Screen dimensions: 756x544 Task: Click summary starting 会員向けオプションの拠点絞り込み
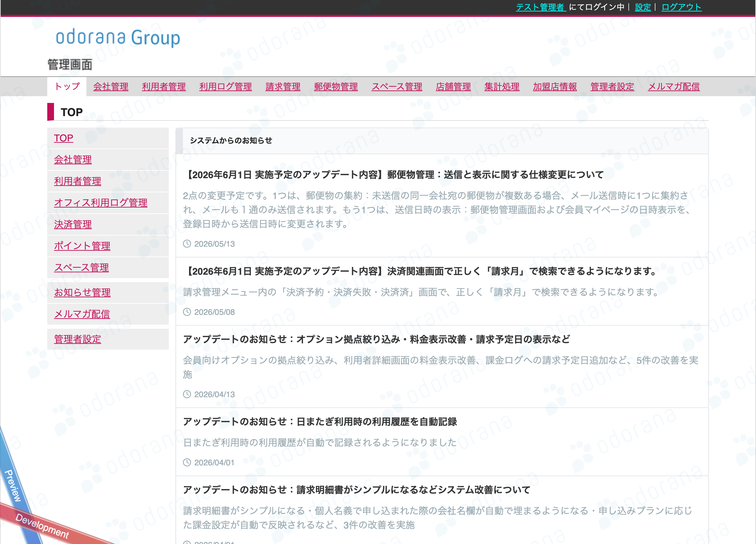click(x=440, y=368)
